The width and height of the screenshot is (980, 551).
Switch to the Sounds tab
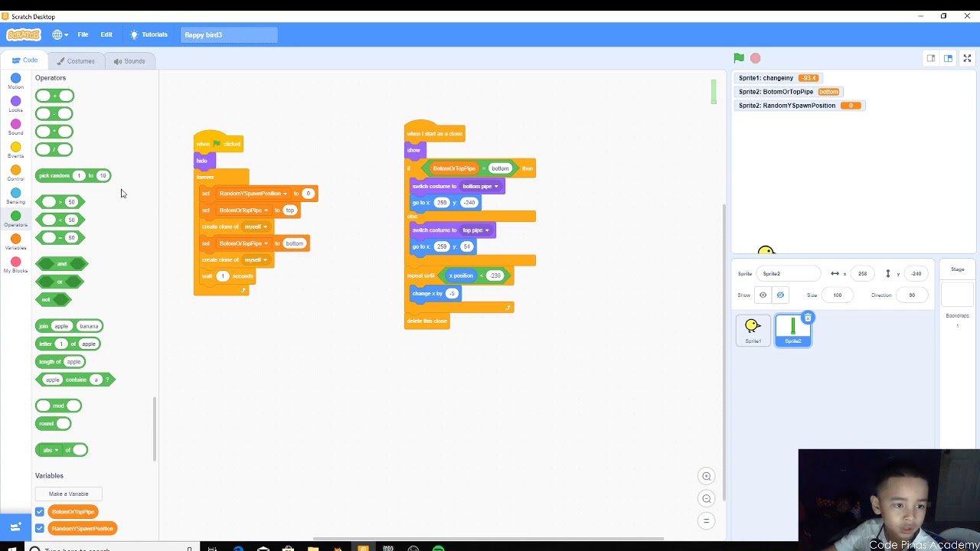tap(129, 61)
